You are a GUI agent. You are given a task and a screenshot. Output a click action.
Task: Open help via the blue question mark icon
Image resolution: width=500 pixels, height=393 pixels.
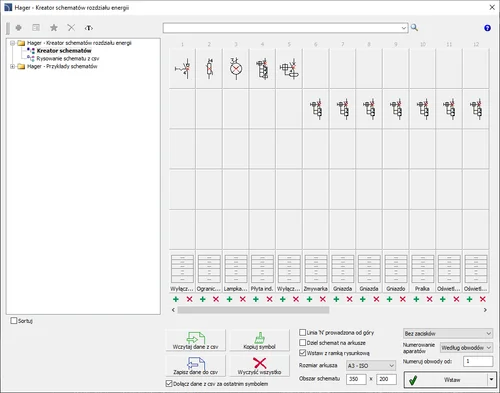tap(487, 28)
